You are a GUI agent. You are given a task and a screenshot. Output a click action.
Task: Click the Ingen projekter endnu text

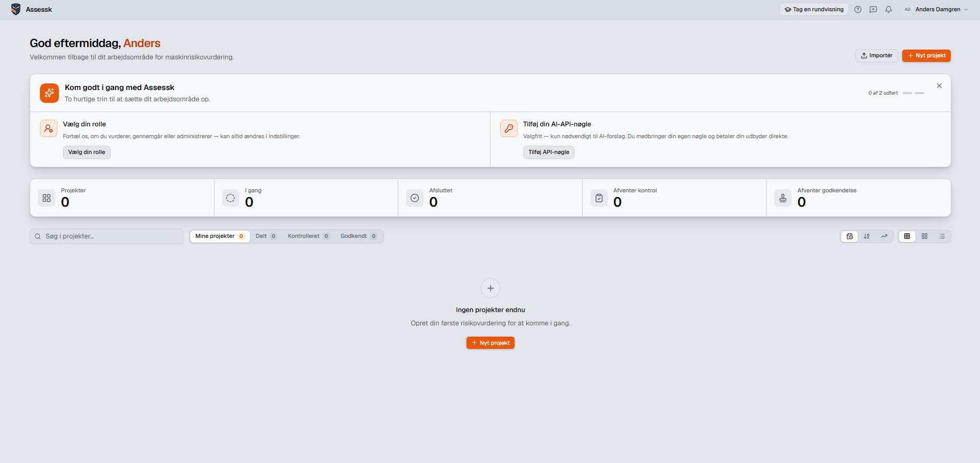pos(491,310)
